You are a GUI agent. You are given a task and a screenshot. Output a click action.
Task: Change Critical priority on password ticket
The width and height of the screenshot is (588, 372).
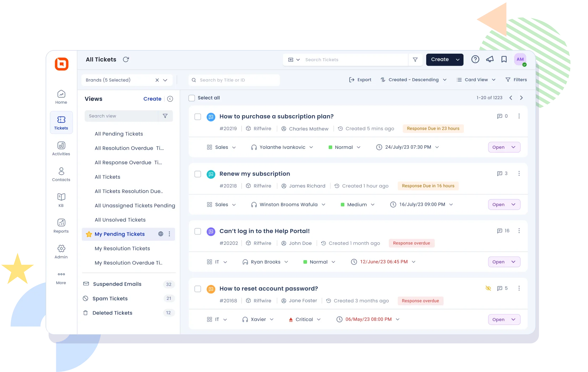click(304, 319)
